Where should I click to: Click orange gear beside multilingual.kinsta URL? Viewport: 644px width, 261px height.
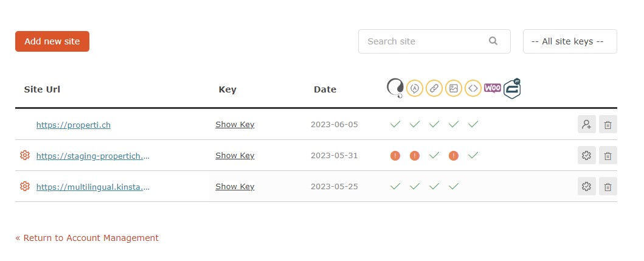coord(25,186)
